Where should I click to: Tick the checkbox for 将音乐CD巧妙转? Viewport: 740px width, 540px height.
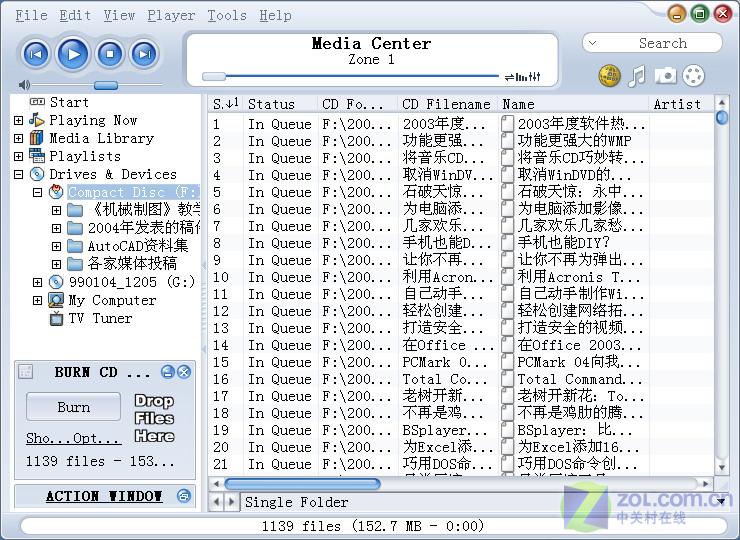tap(507, 158)
